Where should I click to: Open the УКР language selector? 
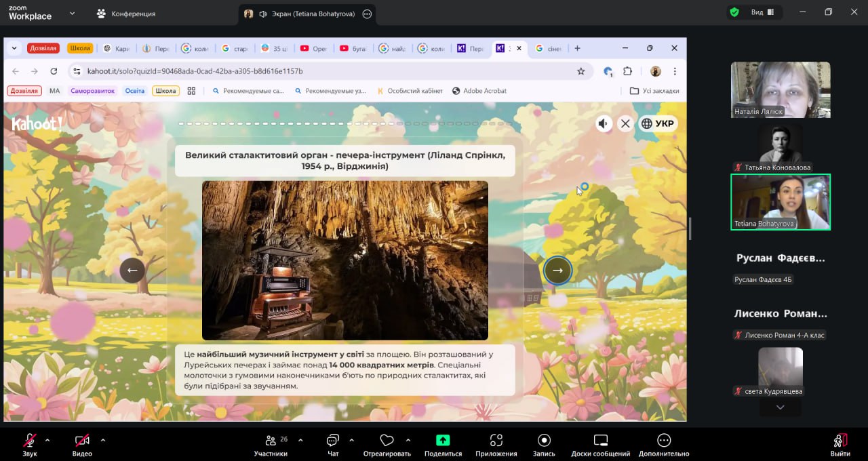658,123
